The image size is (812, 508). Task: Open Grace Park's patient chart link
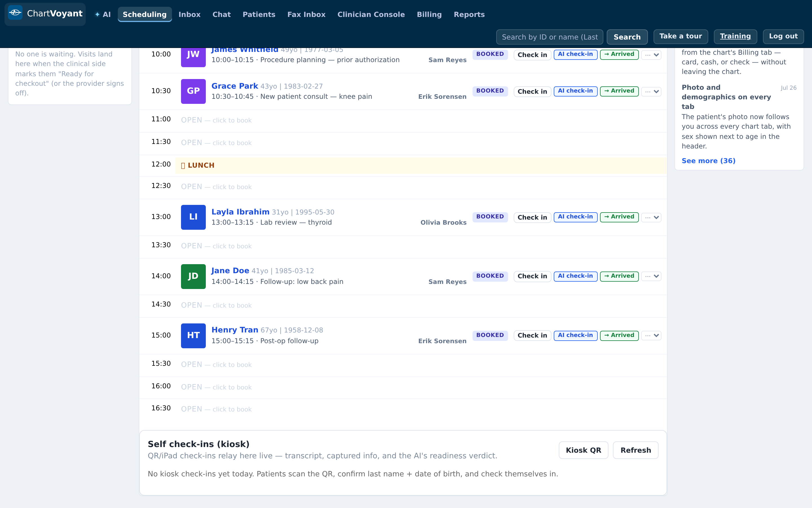point(235,86)
